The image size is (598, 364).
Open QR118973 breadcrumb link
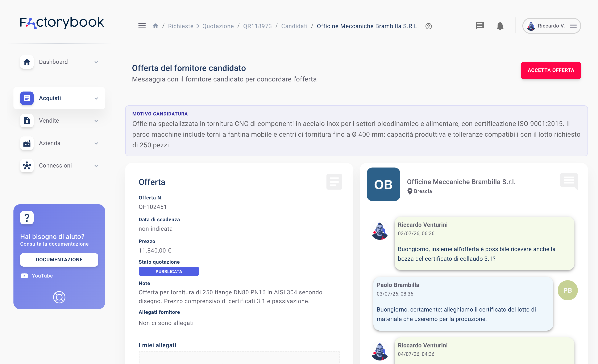[257, 26]
